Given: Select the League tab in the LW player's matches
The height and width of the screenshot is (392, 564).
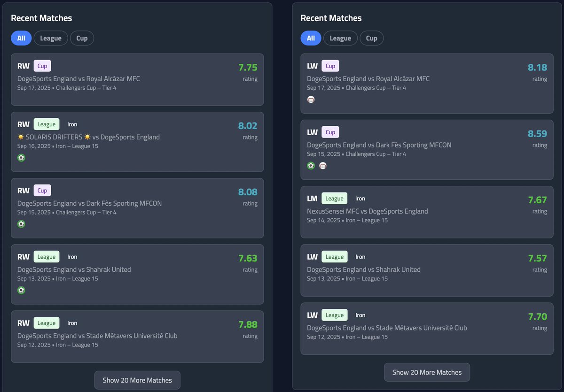Looking at the screenshot, I should point(340,38).
